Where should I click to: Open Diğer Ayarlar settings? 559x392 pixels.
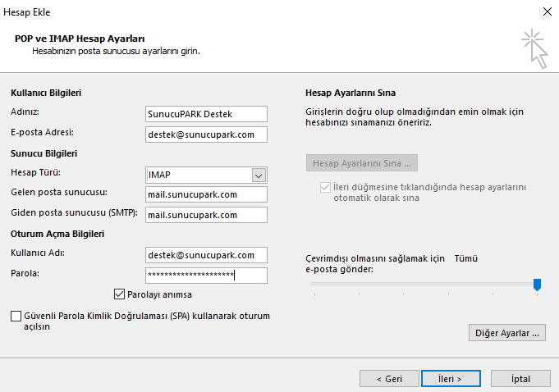pos(507,332)
